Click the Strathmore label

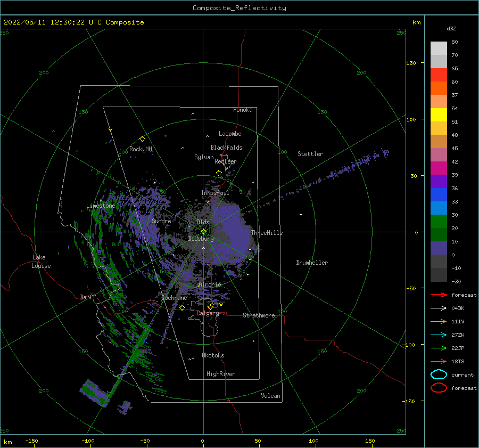click(x=259, y=315)
